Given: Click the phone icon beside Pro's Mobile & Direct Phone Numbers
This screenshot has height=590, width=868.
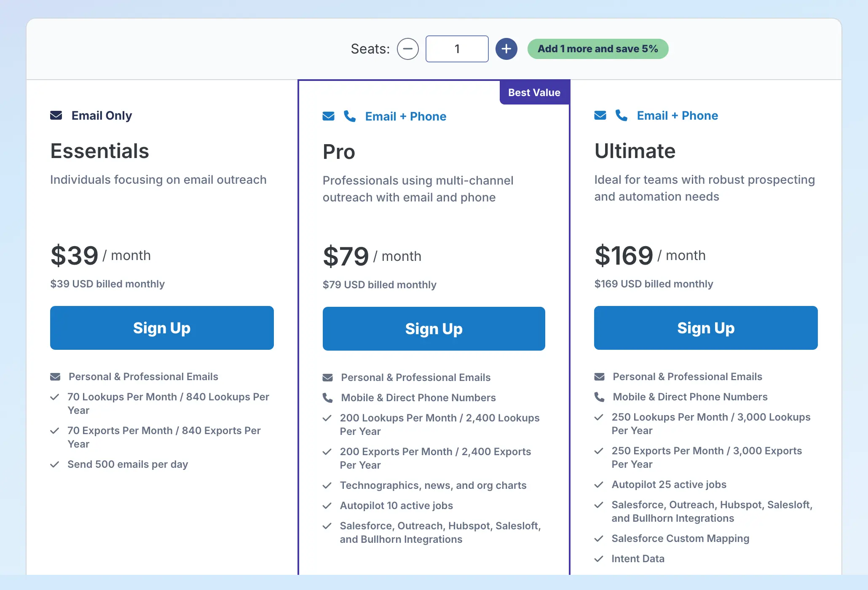Looking at the screenshot, I should tap(327, 398).
